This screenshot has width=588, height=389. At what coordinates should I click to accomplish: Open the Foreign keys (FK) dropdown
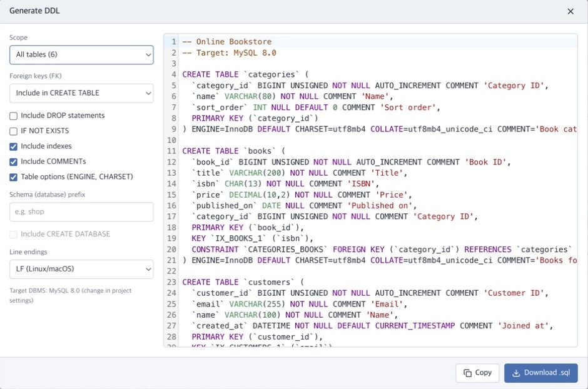(x=81, y=93)
